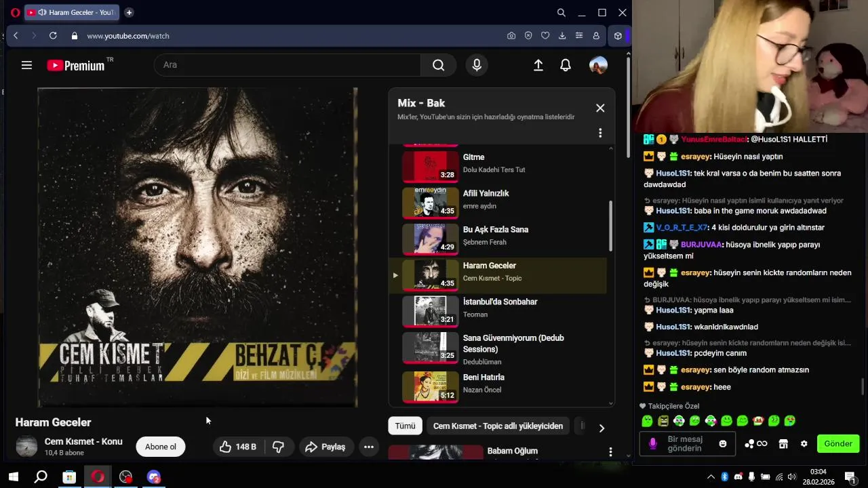Open Windows Start menu
Image resolution: width=868 pixels, height=488 pixels.
13,477
